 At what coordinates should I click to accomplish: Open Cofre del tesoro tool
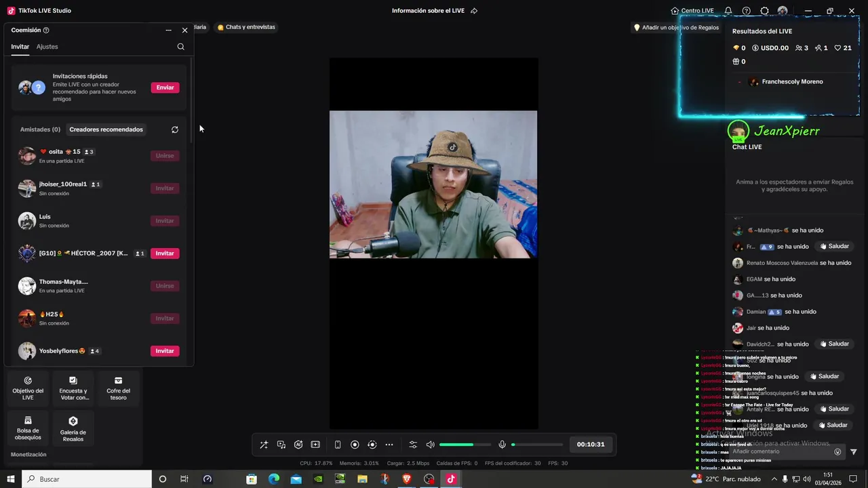pos(118,388)
